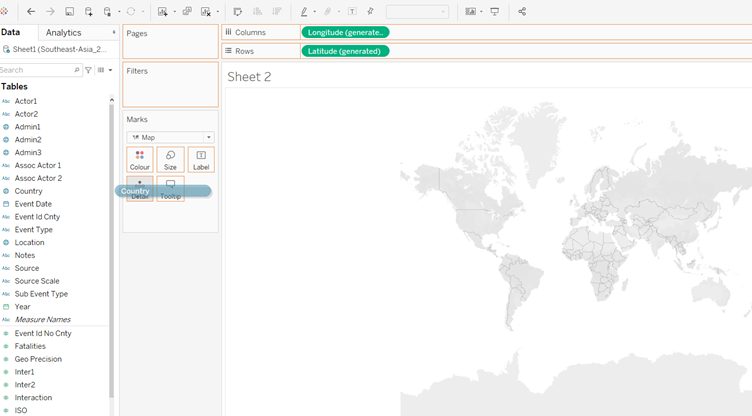Click the Sort Descending icon
Viewport: 752px width, 416px height.
click(x=277, y=12)
